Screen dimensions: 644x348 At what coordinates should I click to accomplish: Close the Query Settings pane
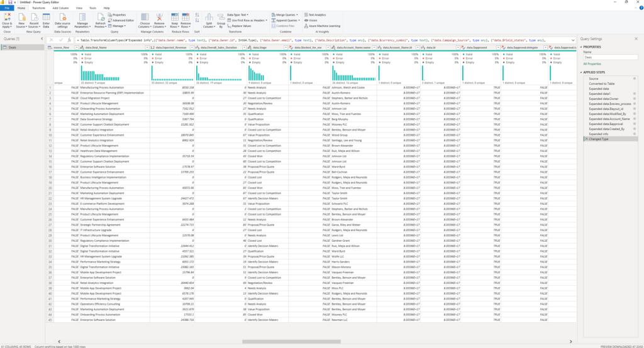click(x=636, y=38)
